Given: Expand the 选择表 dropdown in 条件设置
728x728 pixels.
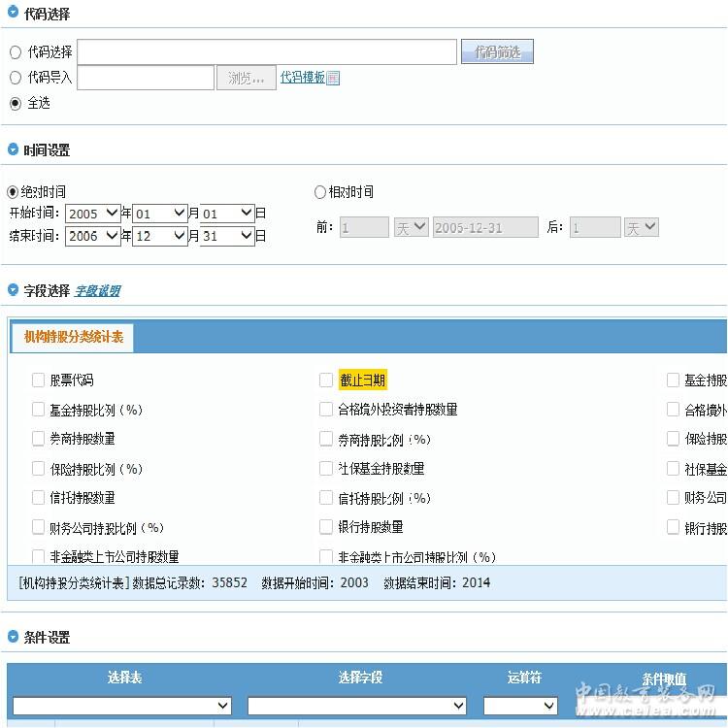Looking at the screenshot, I should [122, 706].
